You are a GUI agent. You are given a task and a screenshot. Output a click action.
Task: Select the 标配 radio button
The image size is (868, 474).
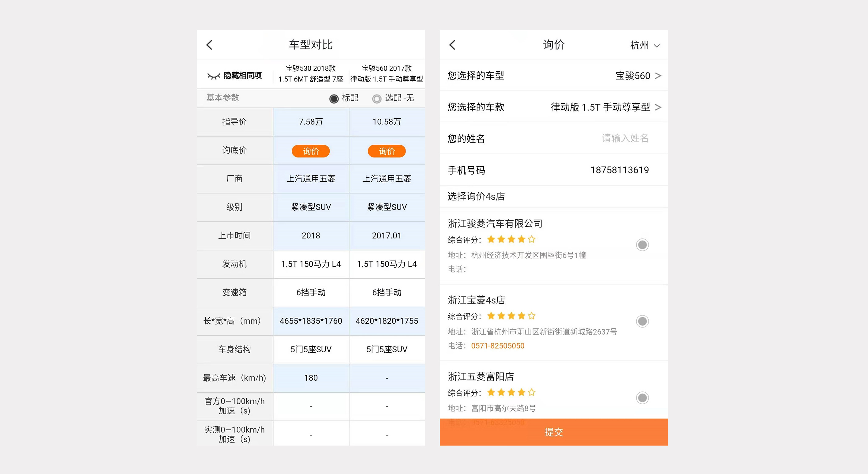(334, 98)
